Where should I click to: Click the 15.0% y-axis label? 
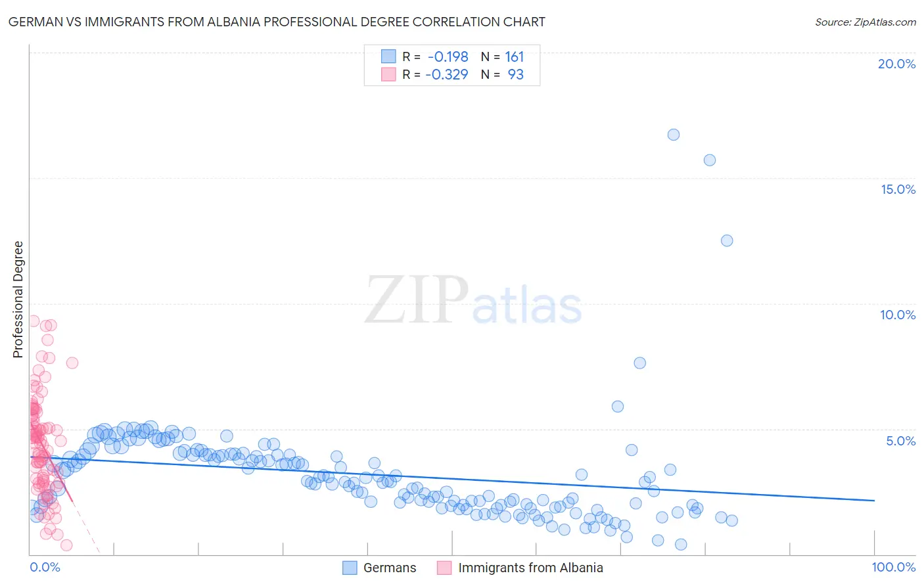tap(898, 189)
